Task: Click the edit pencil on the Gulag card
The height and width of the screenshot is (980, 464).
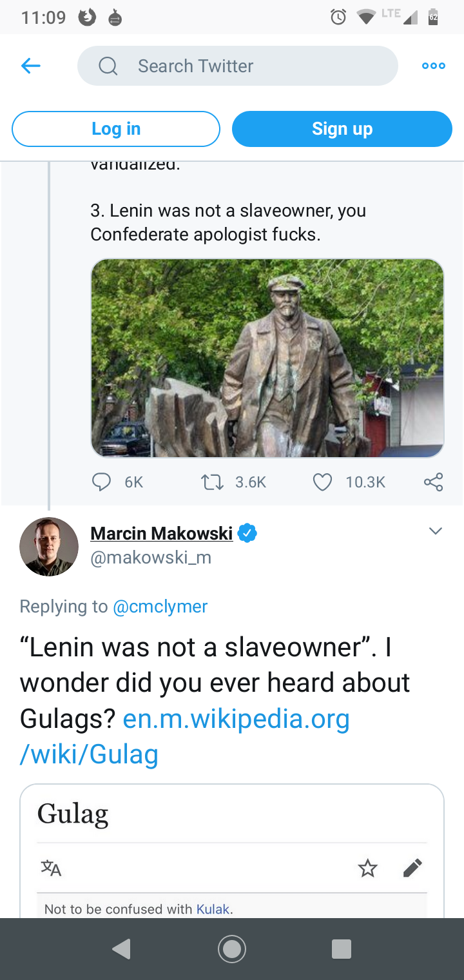Action: point(412,868)
